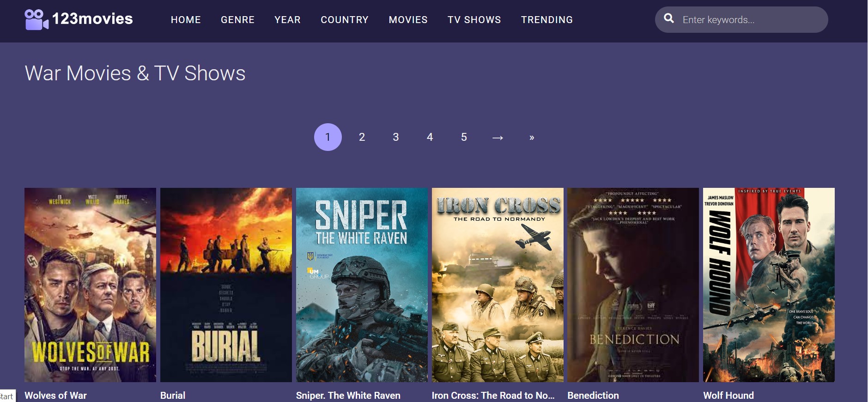Open the TRENDING section
The width and height of the screenshot is (868, 402).
point(547,20)
